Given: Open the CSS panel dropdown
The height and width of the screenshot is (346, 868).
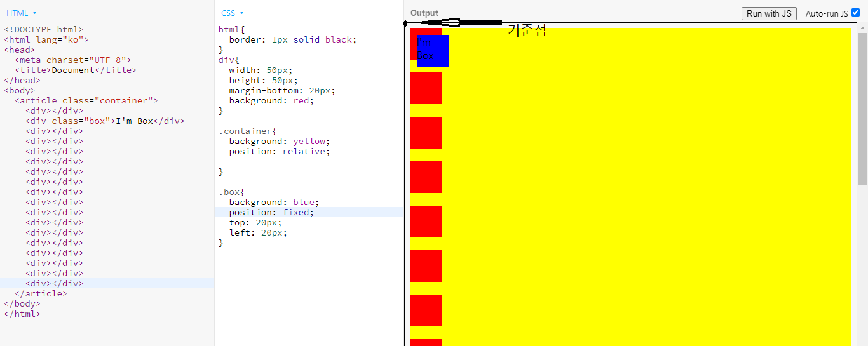Looking at the screenshot, I should 233,13.
